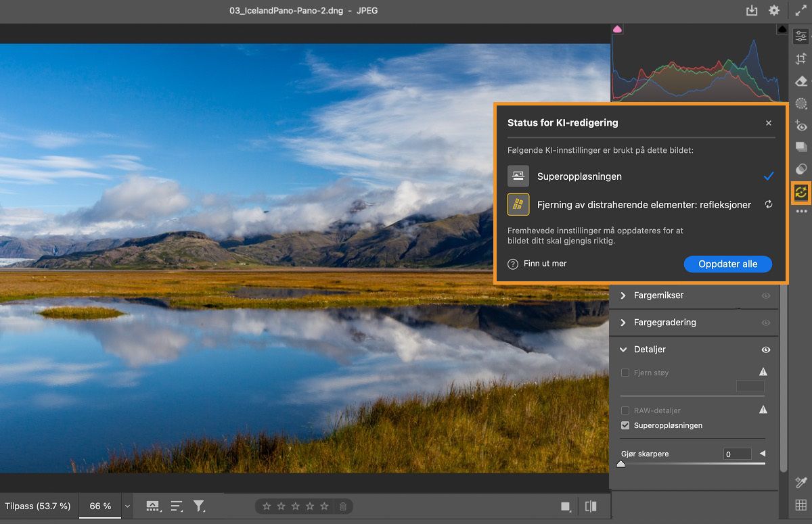
Task: Open the Finn ut mer link
Action: coord(545,264)
